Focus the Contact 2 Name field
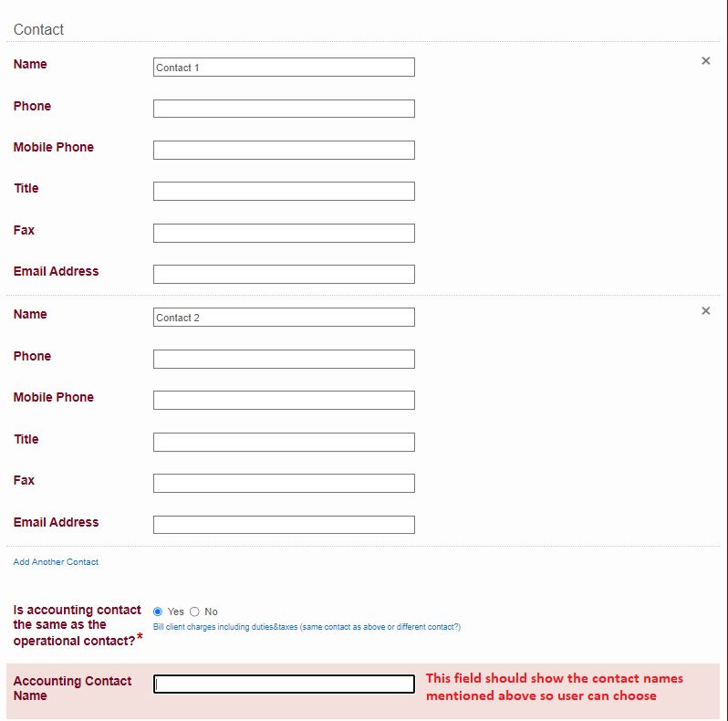Viewport: 728px width, 721px height. [x=284, y=318]
